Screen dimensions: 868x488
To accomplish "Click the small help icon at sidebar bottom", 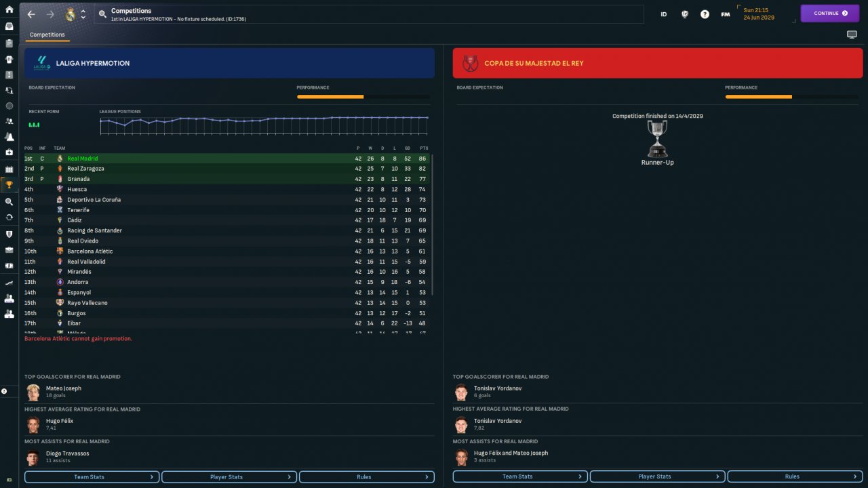I will (4, 391).
